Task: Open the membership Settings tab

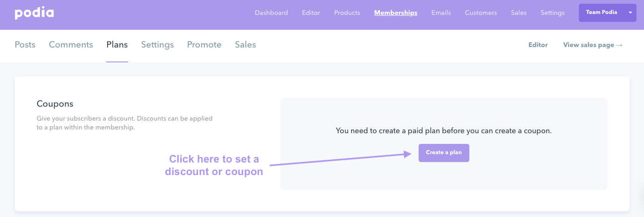Action: coord(157,45)
